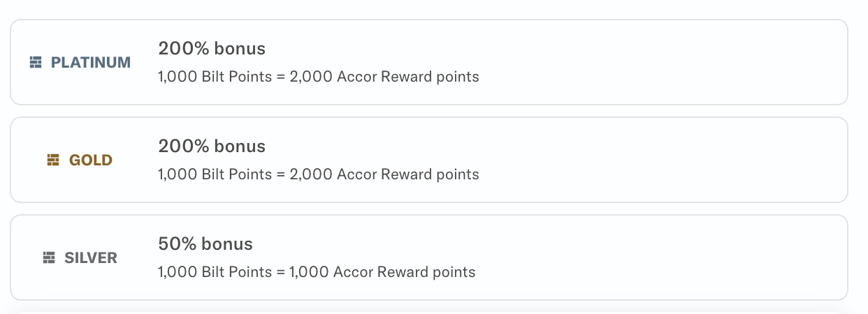This screenshot has width=868, height=314.
Task: Open the Gold tier bonus card
Action: pos(429,160)
